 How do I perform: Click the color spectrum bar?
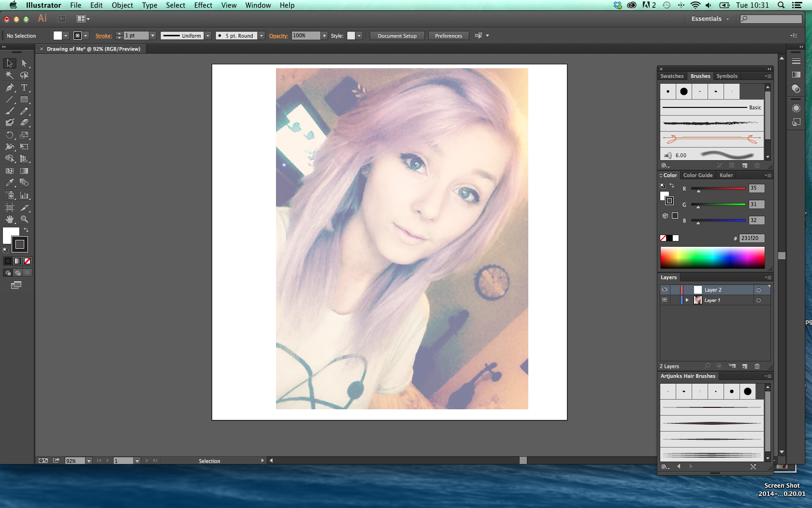coord(712,257)
